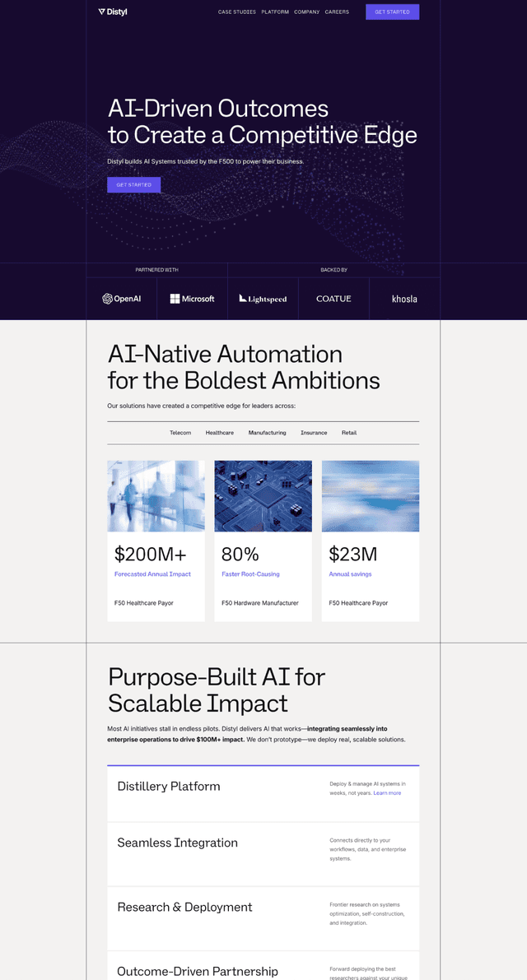Click the Lightspeed backer logo
This screenshot has width=527, height=980.
(263, 299)
